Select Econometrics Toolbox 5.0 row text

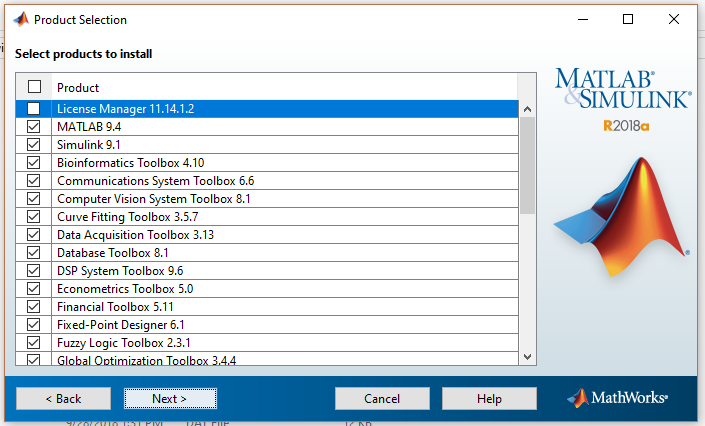coord(125,289)
